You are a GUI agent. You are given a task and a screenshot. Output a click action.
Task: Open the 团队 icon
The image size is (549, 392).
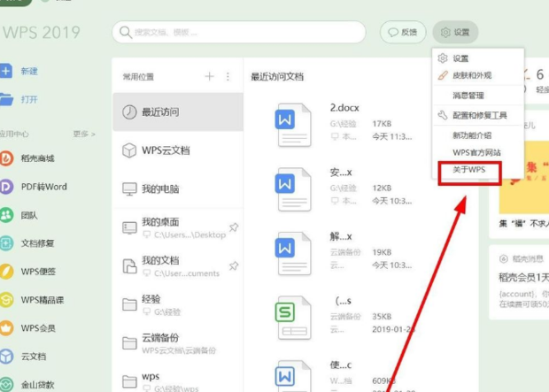coord(6,215)
